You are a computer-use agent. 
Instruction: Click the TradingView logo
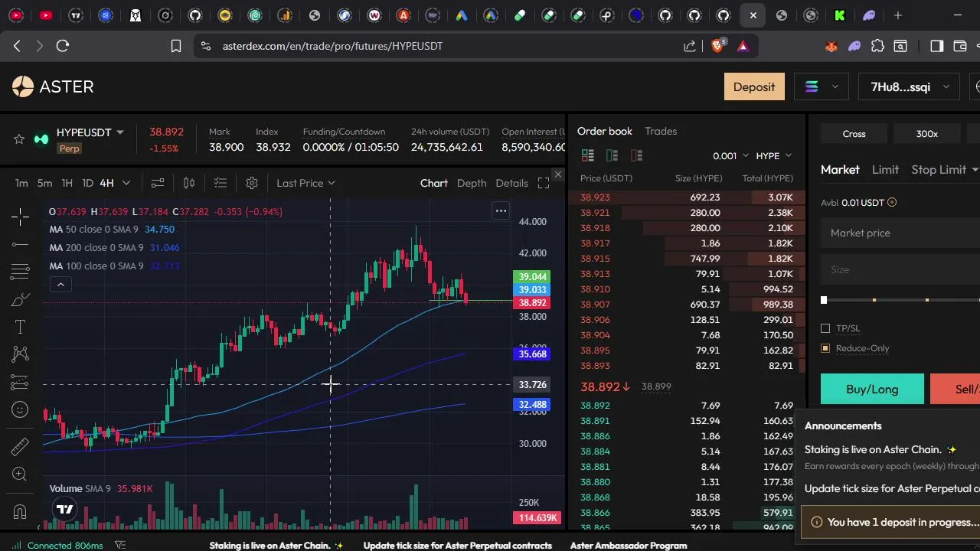(65, 509)
